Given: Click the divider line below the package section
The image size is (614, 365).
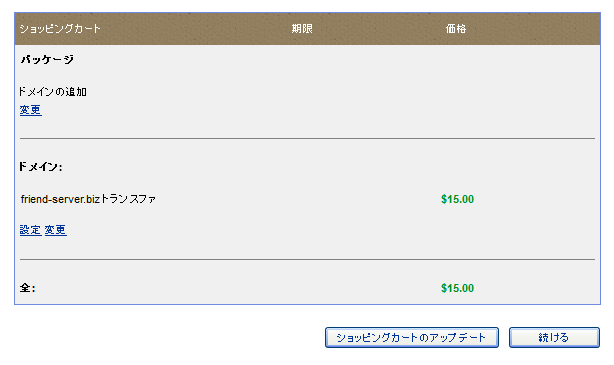Looking at the screenshot, I should click(307, 138).
